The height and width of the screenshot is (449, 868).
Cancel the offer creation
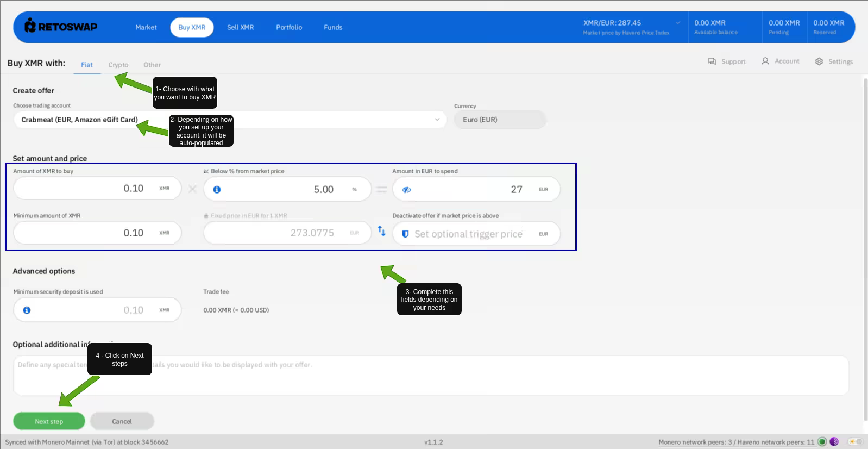pos(122,421)
